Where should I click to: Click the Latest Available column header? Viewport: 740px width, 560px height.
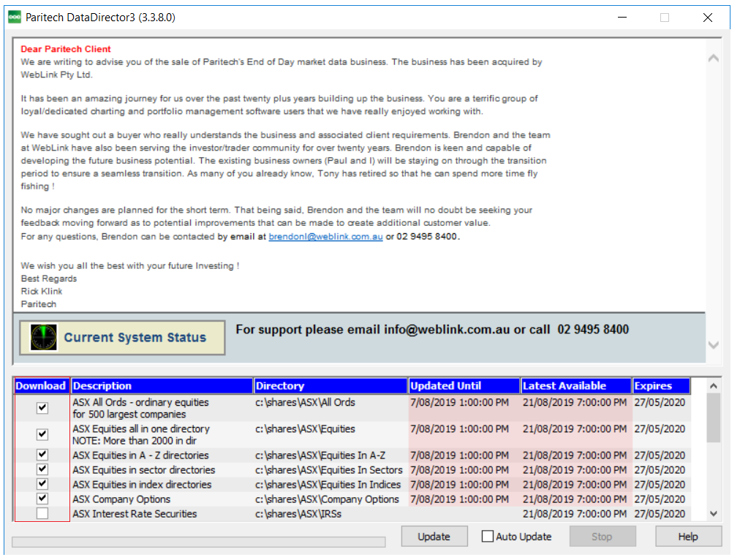tap(576, 386)
